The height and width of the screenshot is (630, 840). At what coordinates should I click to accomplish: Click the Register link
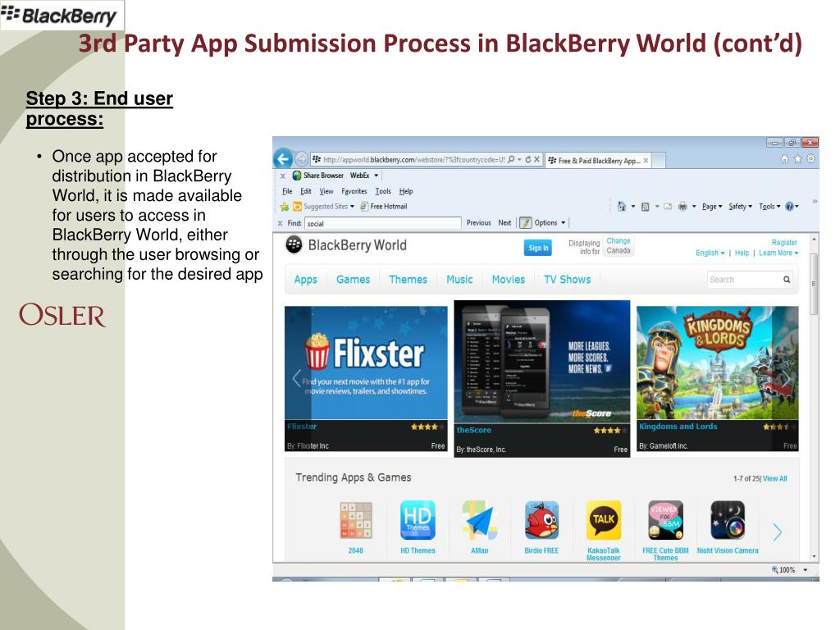(784, 243)
